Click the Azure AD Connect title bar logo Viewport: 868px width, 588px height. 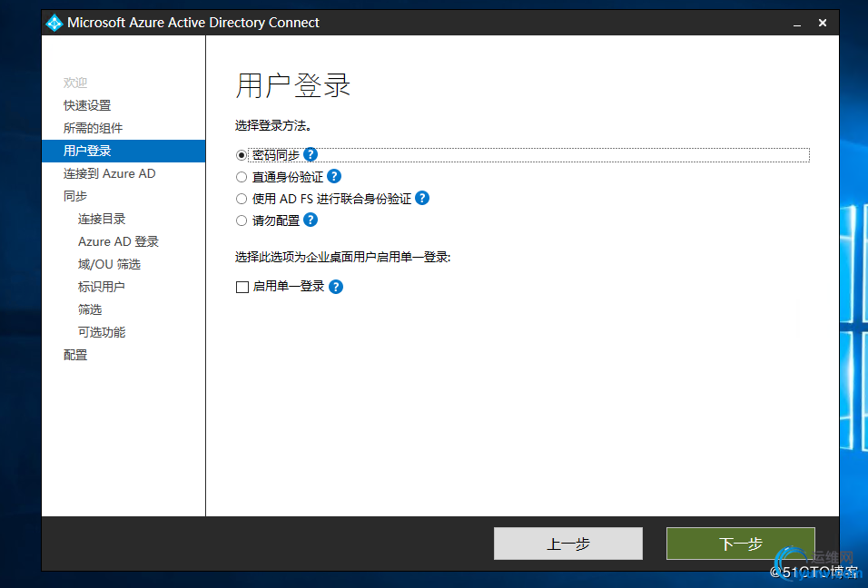click(54, 23)
